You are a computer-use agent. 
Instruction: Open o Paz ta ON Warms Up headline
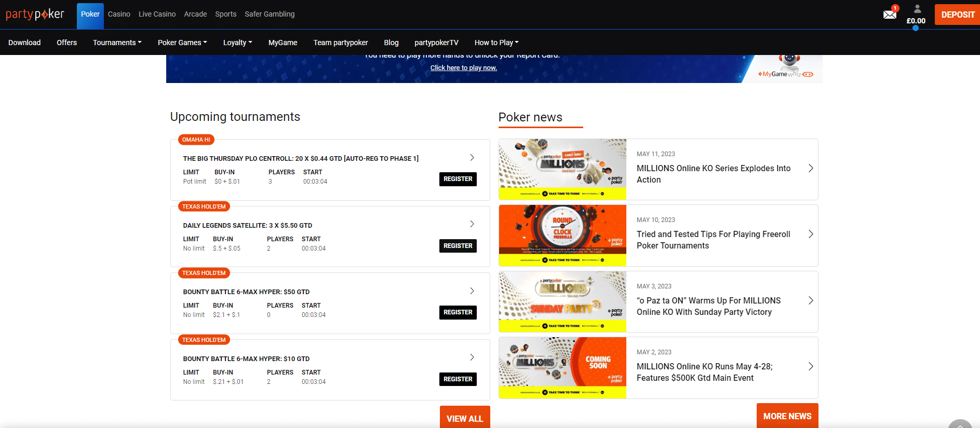click(x=709, y=306)
